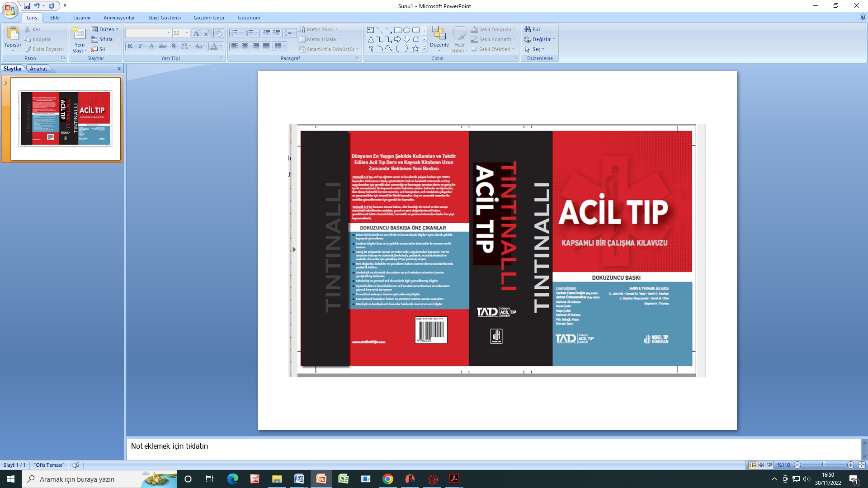
Task: Switch to the Anahat outline pane tab
Action: click(38, 69)
